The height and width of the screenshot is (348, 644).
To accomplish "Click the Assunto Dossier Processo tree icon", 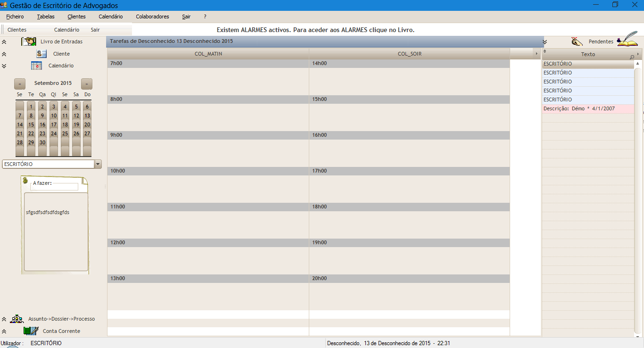I will click(17, 319).
